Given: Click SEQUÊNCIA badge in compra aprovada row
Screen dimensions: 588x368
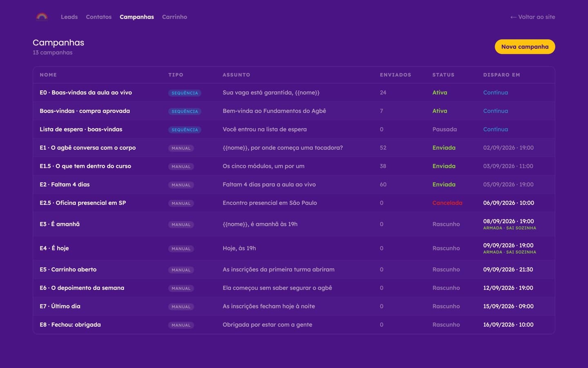Looking at the screenshot, I should point(185,111).
